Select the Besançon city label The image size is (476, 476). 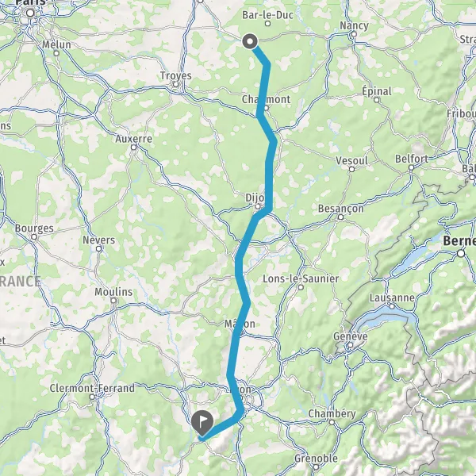click(x=340, y=209)
